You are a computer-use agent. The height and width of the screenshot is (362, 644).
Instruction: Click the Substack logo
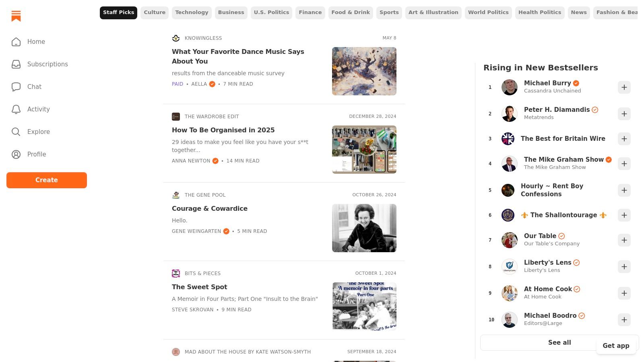pyautogui.click(x=16, y=16)
